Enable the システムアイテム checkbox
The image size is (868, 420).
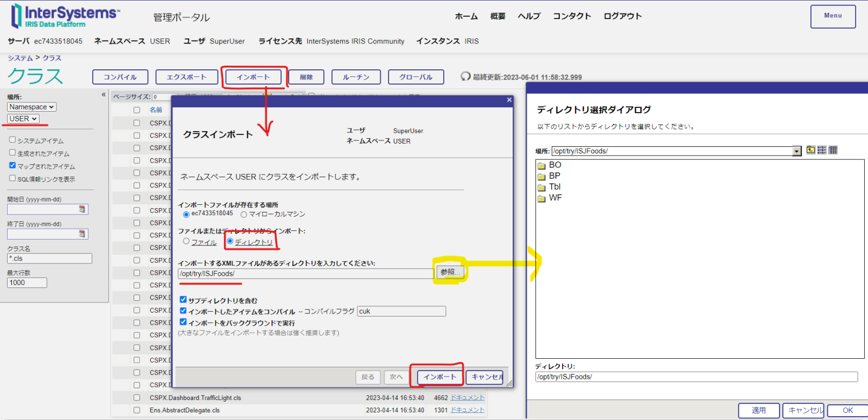pyautogui.click(x=12, y=140)
